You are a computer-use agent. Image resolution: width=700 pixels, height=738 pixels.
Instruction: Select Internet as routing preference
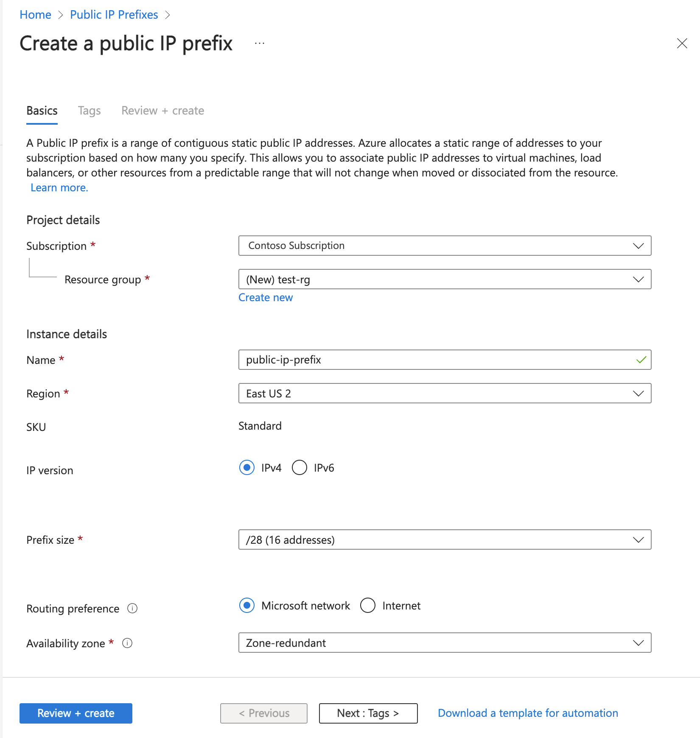point(368,606)
